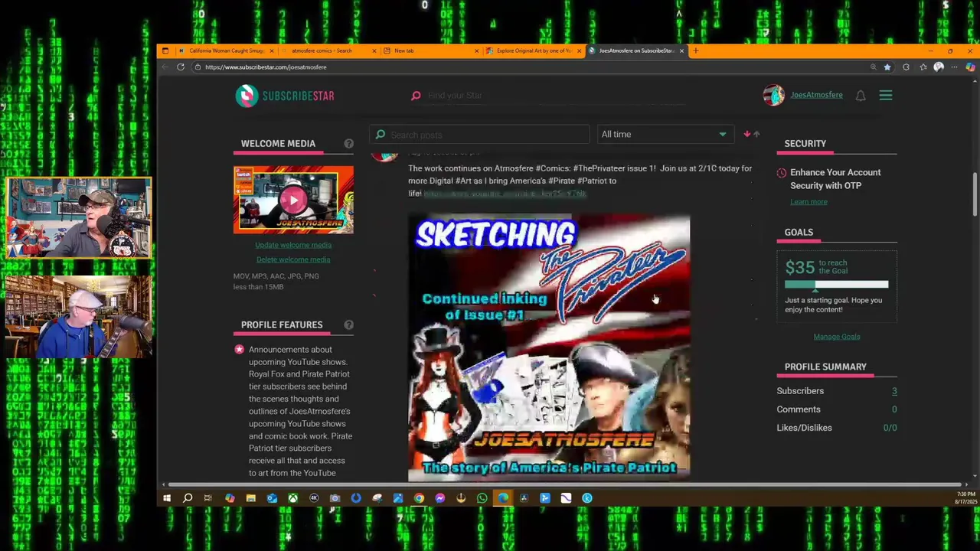Open a new browser tab with plus

pos(695,51)
